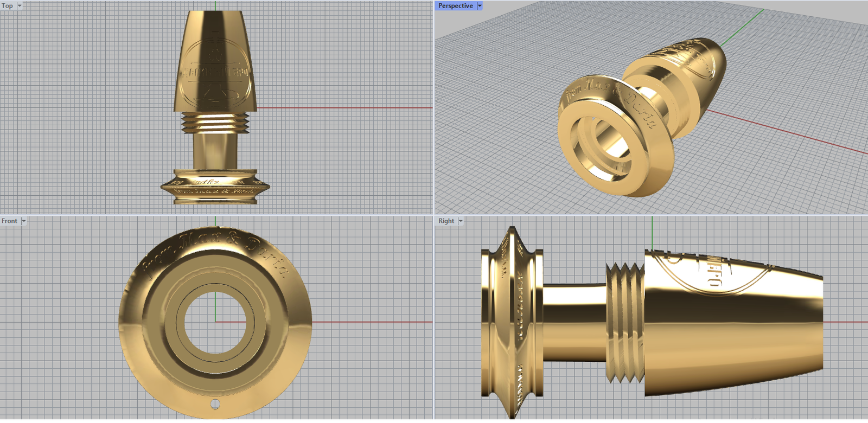
Task: Select the gold model in Top viewport
Action: click(215, 107)
